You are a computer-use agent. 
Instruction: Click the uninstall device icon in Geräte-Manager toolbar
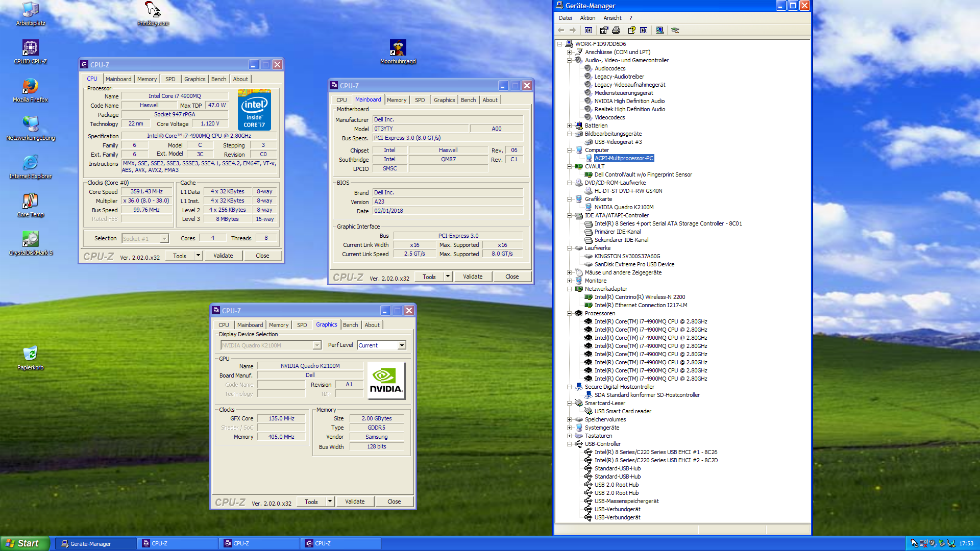coord(675,30)
